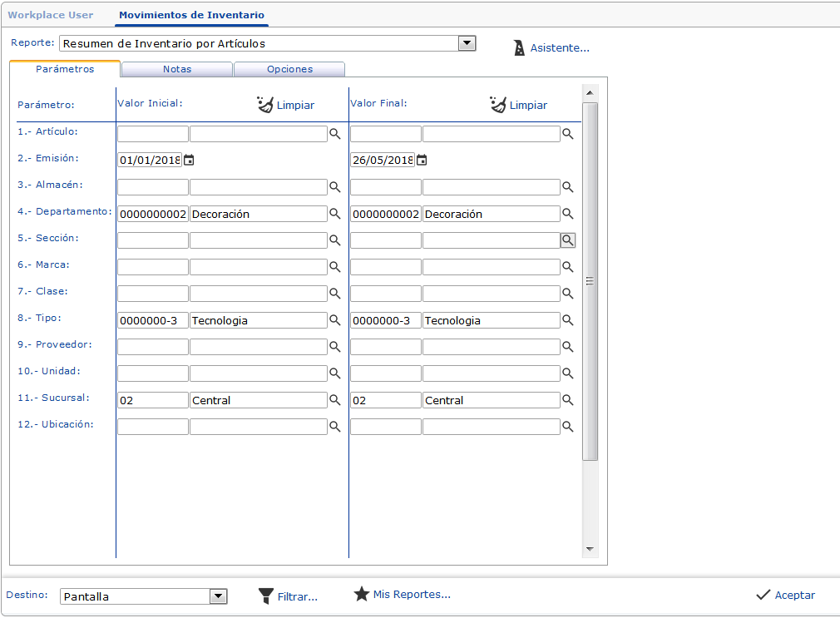Switch to the Notas tab

click(x=177, y=70)
